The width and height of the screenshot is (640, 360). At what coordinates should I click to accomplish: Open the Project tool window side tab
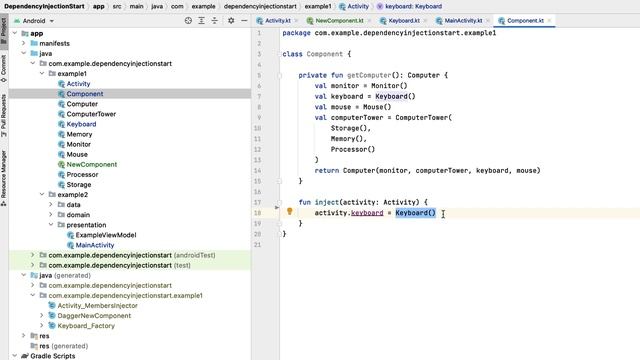pyautogui.click(x=4, y=31)
